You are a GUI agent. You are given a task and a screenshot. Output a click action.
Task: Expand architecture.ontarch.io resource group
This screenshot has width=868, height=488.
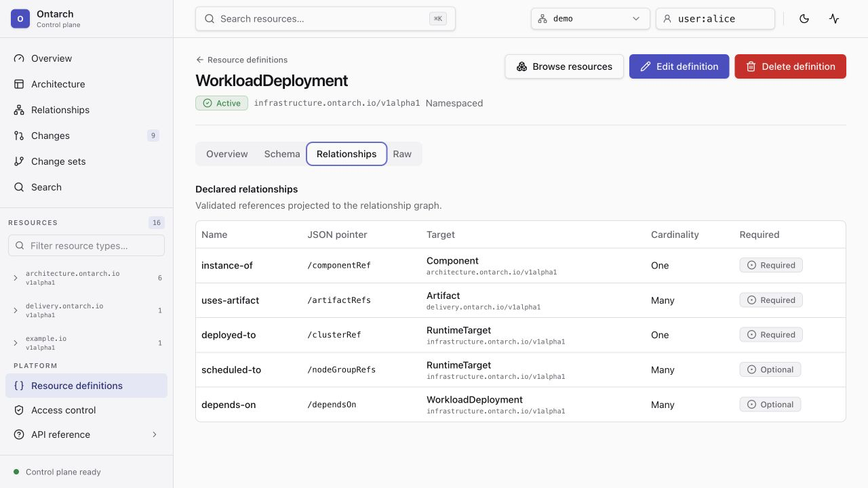click(87, 278)
